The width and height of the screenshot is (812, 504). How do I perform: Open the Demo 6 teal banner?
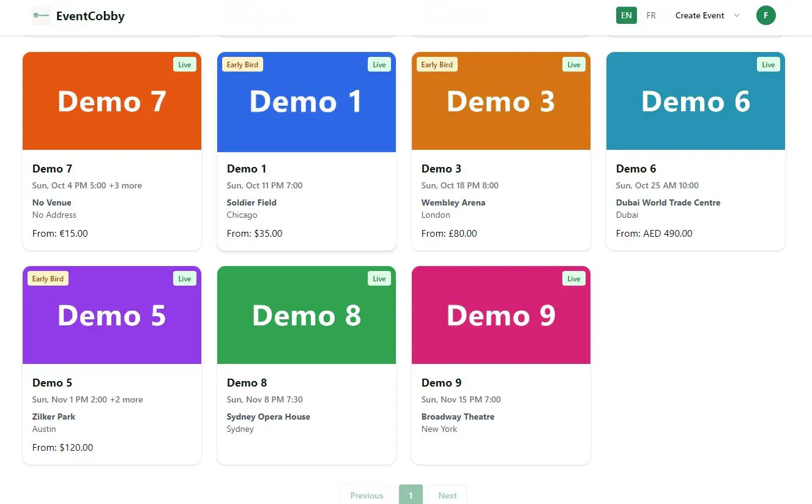(x=696, y=101)
